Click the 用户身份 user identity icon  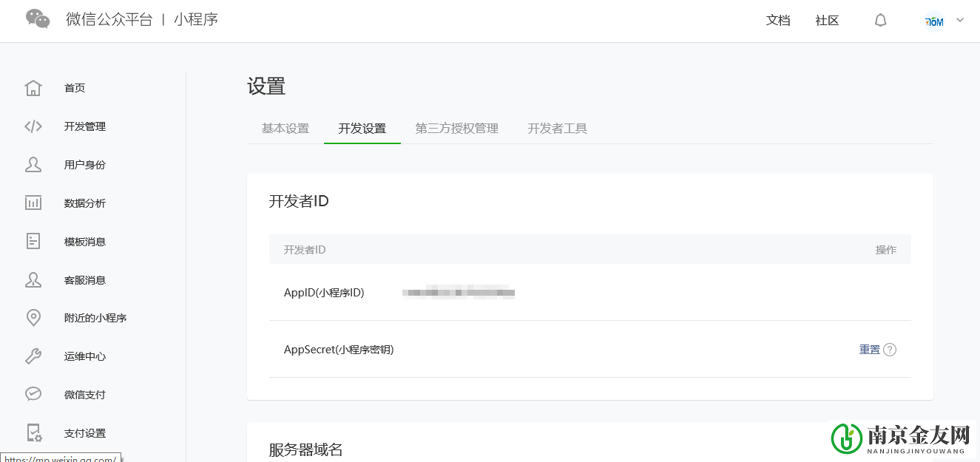33,164
